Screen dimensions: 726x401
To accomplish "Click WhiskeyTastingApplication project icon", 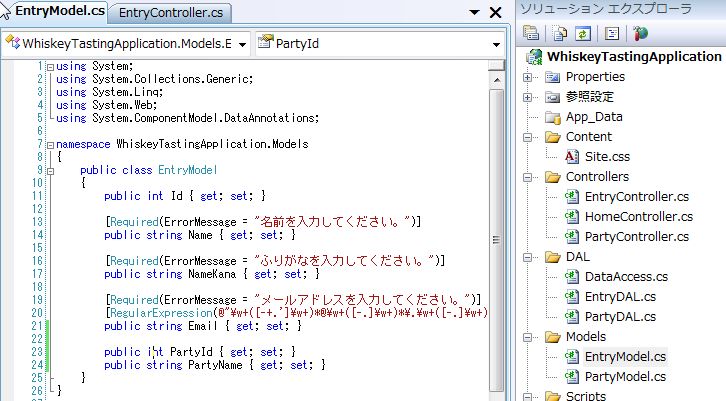I will (x=534, y=57).
